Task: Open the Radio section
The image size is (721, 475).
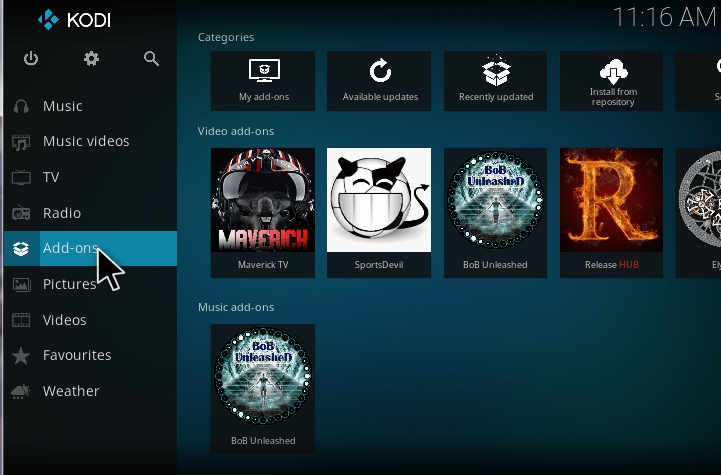Action: click(62, 213)
